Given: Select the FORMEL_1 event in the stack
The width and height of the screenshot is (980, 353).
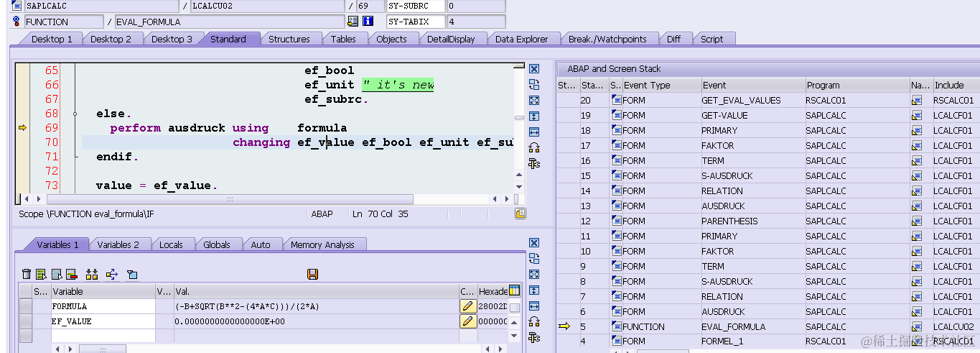Looking at the screenshot, I should tap(722, 341).
